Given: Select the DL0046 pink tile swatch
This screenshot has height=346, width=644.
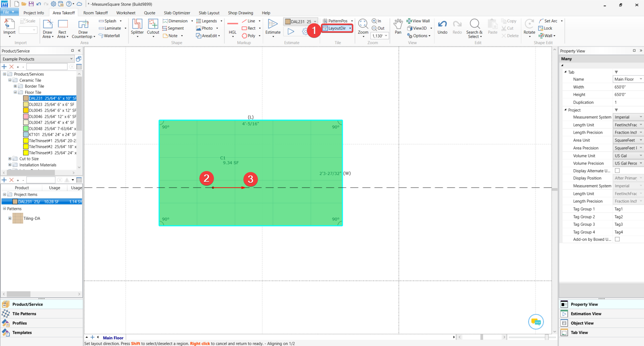Looking at the screenshot, I should pos(26,116).
